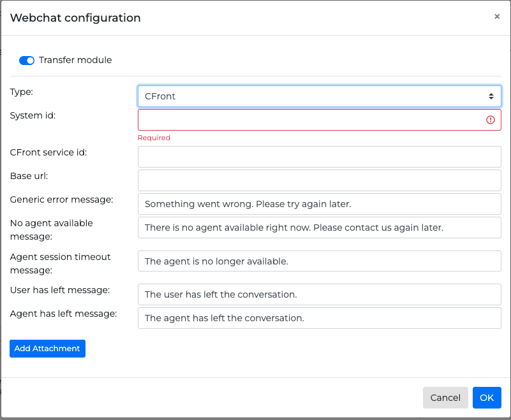Confirm settings with the OK button

point(487,398)
